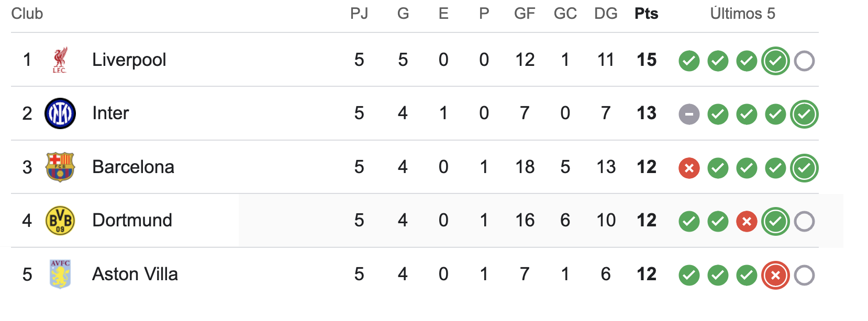Select Aston Villa's highlighted red loss icon
Screen dimensions: 868x321
(775, 275)
